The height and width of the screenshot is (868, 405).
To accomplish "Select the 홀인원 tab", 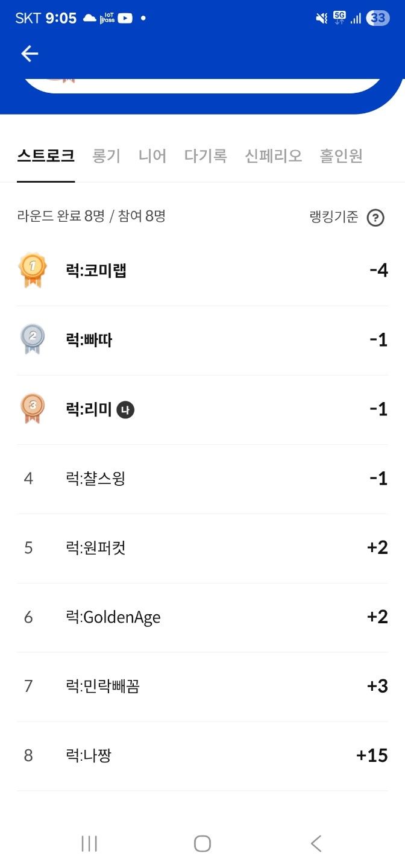I will [341, 156].
